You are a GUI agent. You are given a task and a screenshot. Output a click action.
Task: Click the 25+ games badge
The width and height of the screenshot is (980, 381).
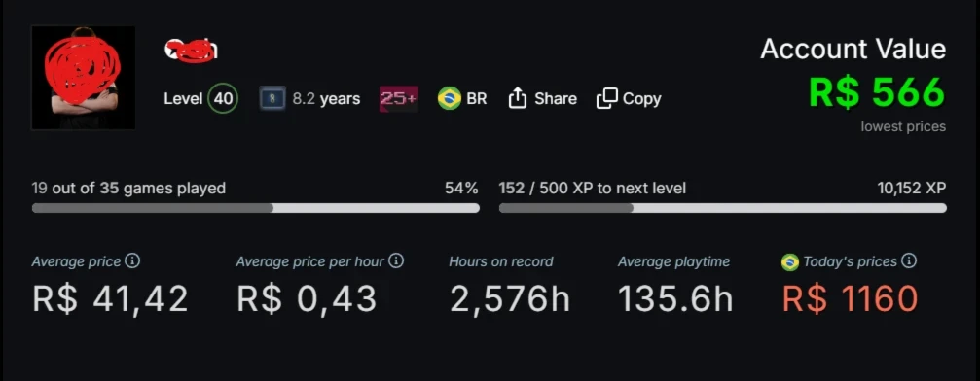pyautogui.click(x=399, y=99)
